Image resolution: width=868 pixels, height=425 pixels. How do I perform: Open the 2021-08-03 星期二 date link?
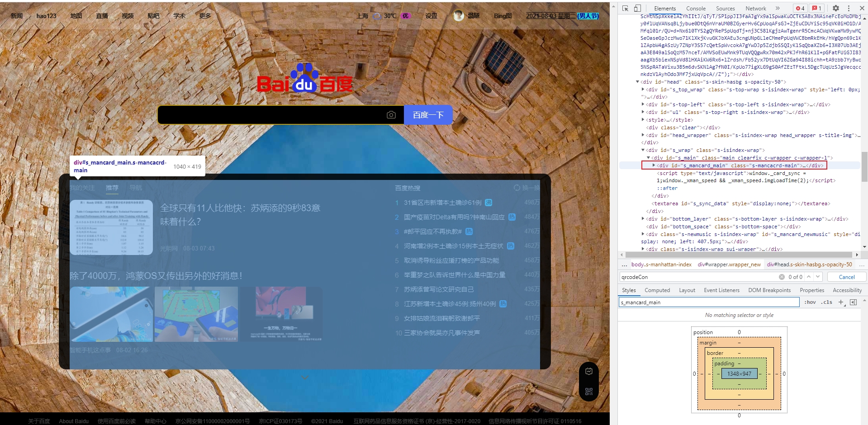coord(551,16)
